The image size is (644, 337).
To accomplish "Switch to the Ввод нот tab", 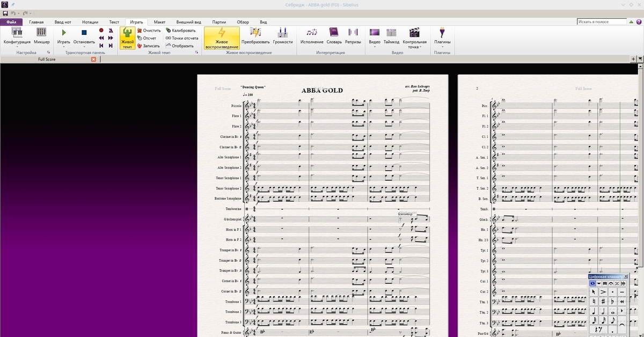I will [x=62, y=22].
